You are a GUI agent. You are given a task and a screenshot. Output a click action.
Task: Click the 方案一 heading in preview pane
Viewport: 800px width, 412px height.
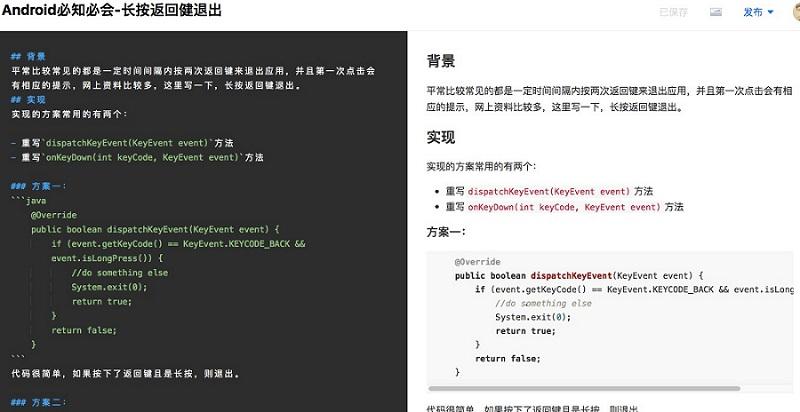[446, 232]
